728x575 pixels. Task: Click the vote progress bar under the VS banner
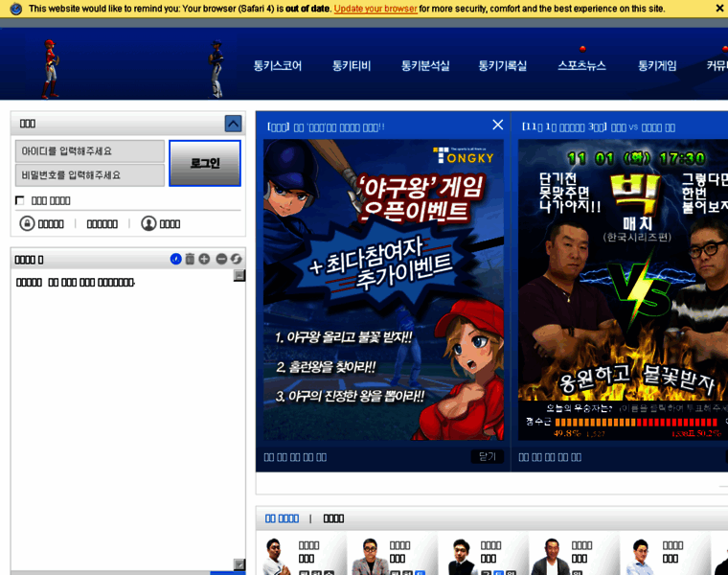[636, 423]
